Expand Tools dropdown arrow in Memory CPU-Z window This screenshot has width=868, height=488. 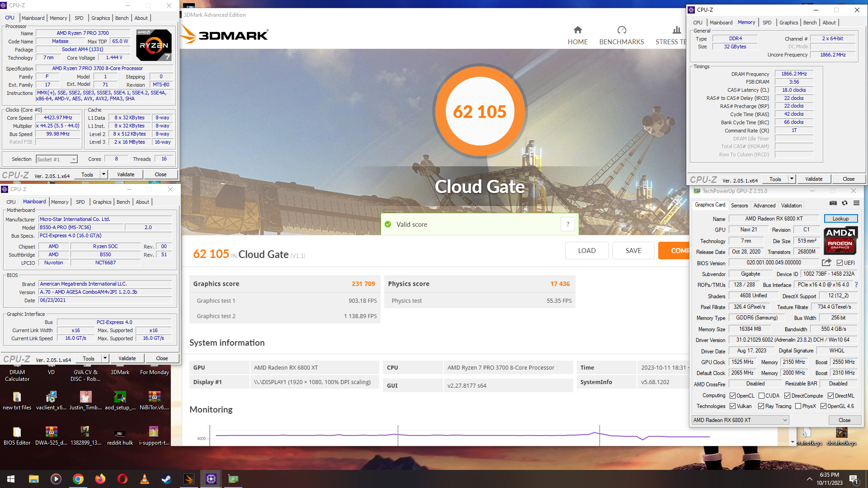(792, 179)
